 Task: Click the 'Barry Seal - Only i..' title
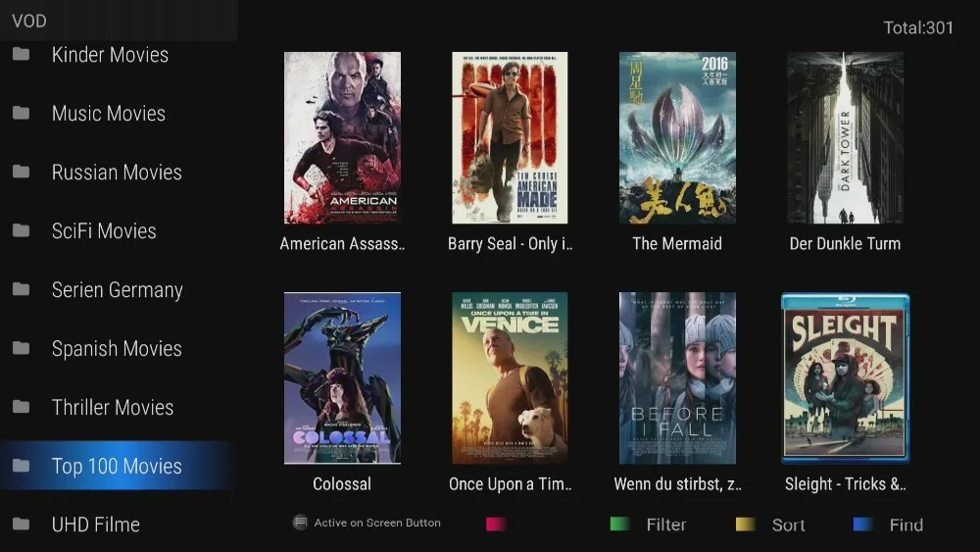point(510,244)
